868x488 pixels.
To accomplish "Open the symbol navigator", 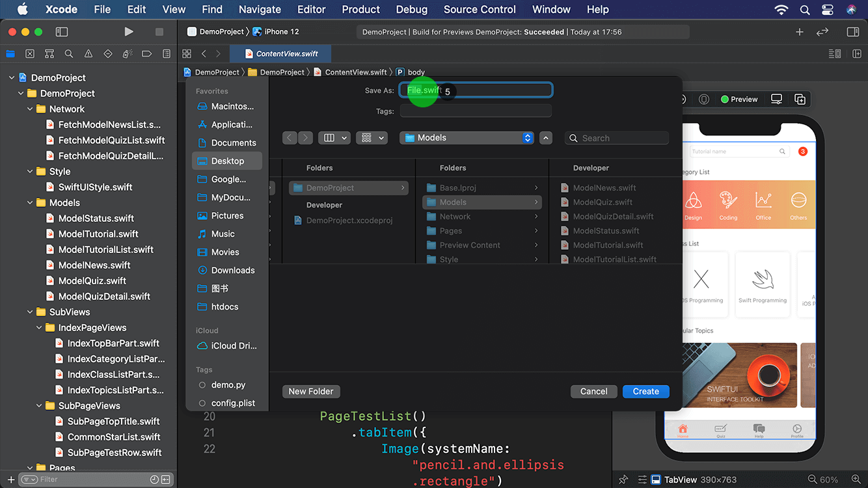I will point(49,54).
